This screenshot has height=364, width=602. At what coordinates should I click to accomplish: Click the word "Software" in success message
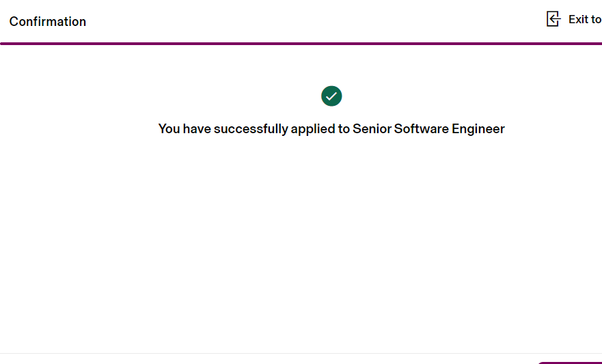(421, 128)
